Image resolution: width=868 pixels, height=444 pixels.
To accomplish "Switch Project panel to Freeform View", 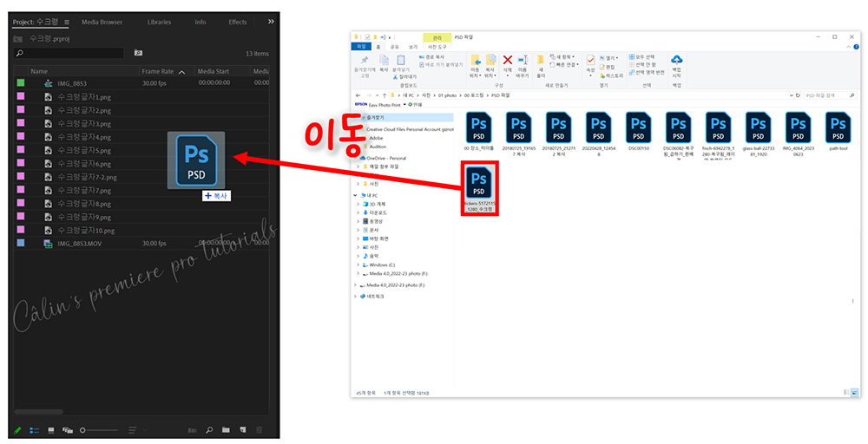I will click(68, 429).
